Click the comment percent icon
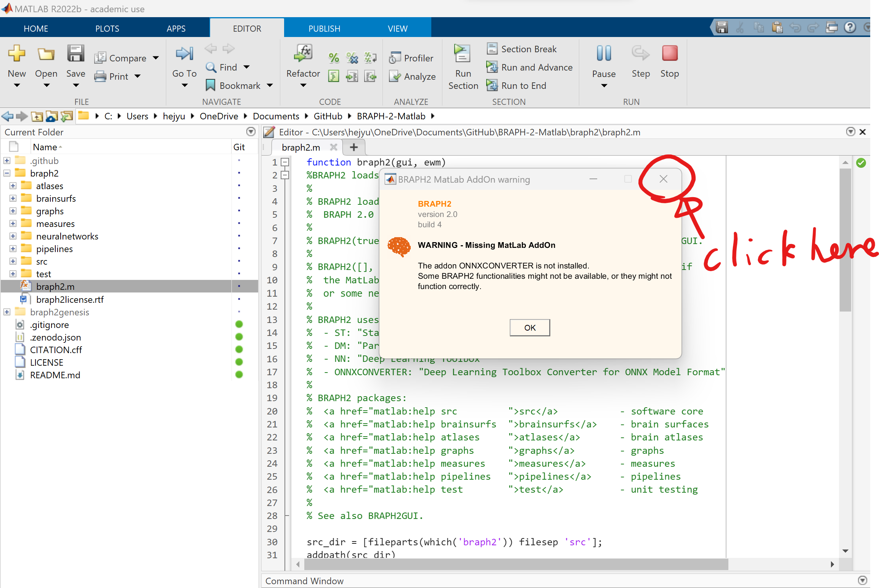 click(x=334, y=58)
